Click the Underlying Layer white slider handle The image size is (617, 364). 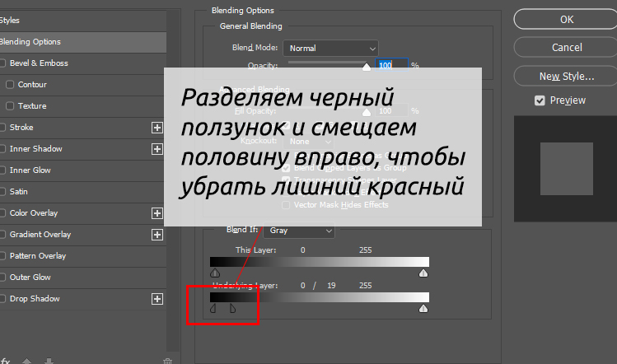423,309
